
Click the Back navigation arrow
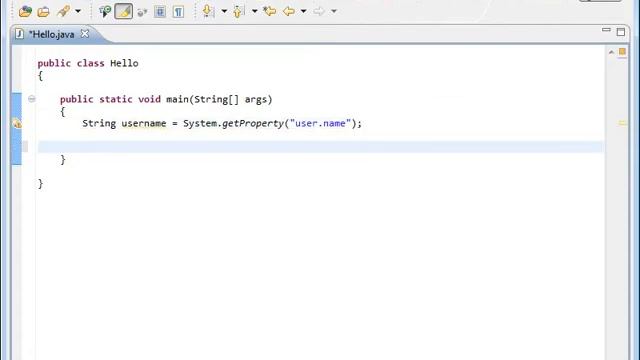(x=289, y=11)
